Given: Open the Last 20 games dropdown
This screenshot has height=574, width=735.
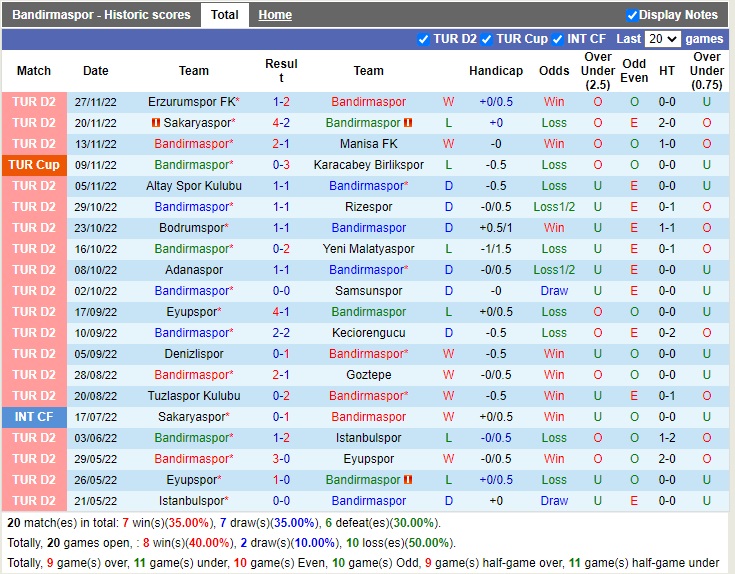Looking at the screenshot, I should [662, 39].
